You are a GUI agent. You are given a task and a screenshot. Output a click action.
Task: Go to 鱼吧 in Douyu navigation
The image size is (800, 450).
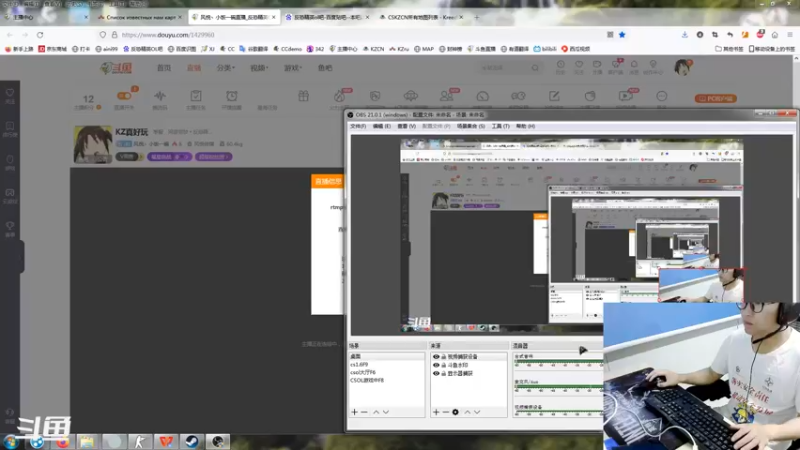[325, 68]
